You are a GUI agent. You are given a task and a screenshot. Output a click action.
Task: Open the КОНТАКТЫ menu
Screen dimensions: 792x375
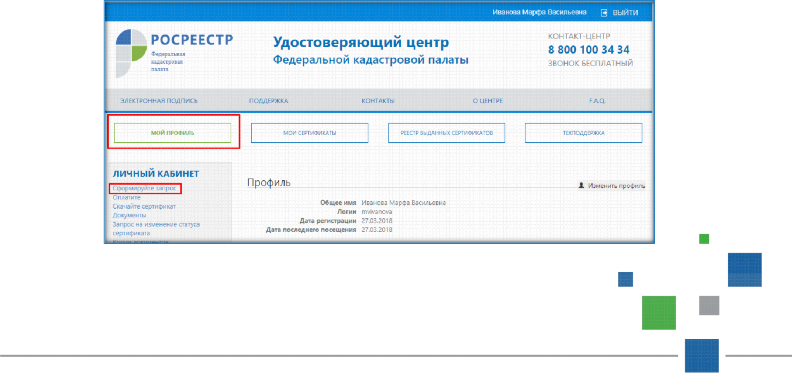pos(378,101)
